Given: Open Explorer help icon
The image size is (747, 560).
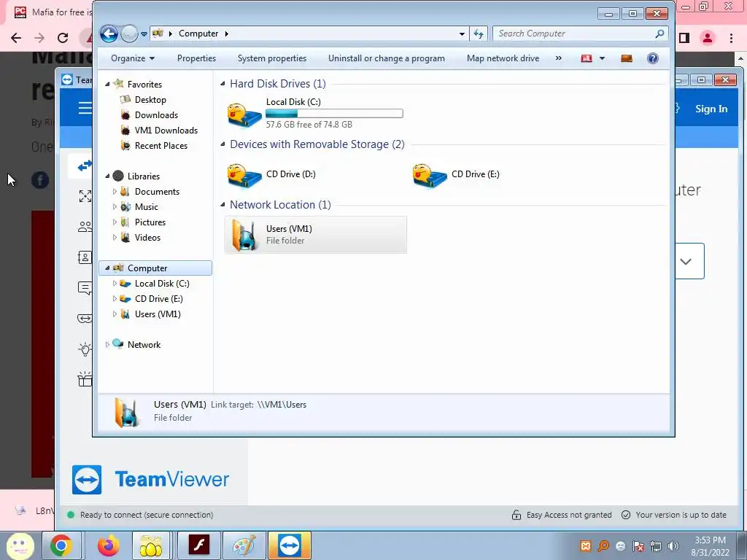Looking at the screenshot, I should 653,58.
